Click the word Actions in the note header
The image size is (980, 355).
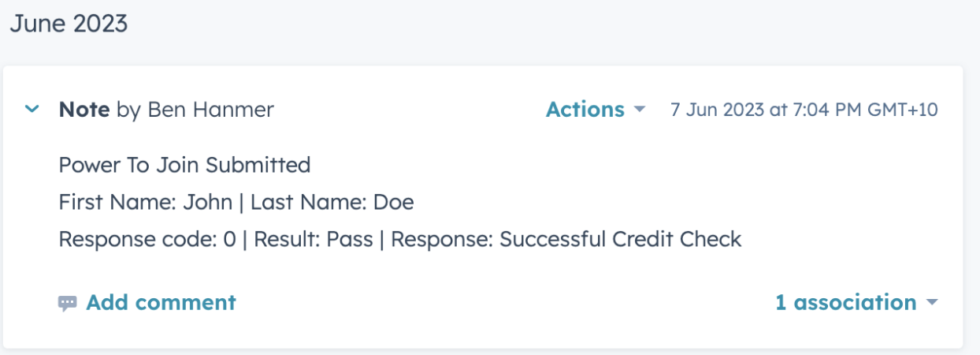pyautogui.click(x=585, y=110)
